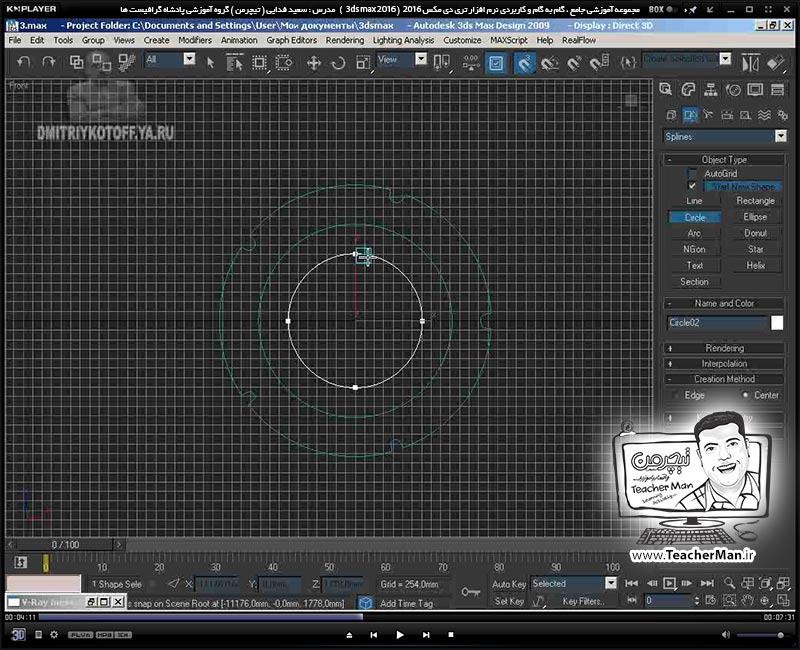Activate the Select and Scale tool
The height and width of the screenshot is (650, 800).
pyautogui.click(x=363, y=63)
